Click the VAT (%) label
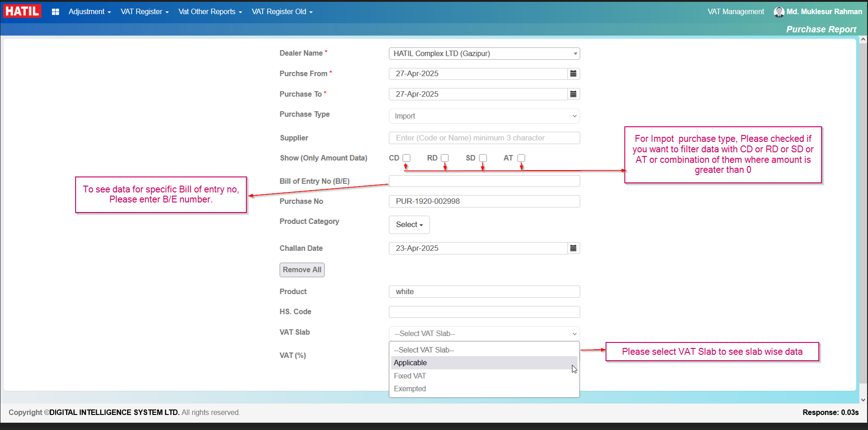Screen dimensions: 868x430 [x=293, y=355]
